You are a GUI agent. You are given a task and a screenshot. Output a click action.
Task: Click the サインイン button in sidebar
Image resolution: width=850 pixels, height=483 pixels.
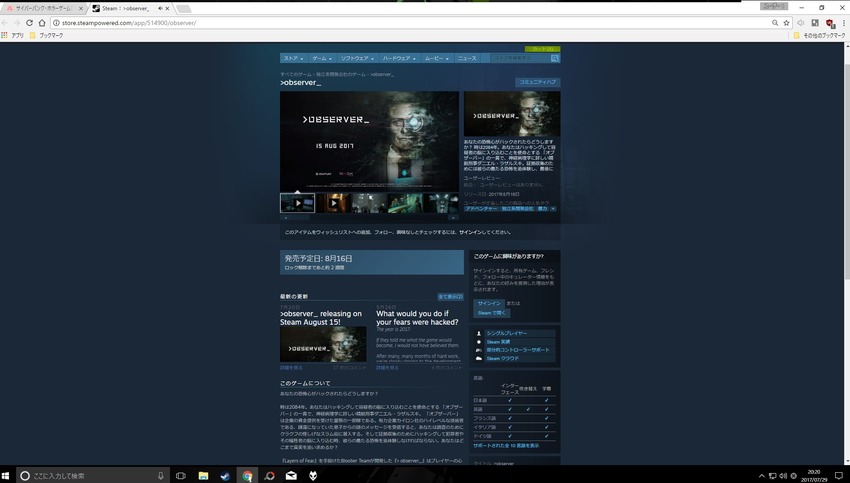click(x=489, y=304)
